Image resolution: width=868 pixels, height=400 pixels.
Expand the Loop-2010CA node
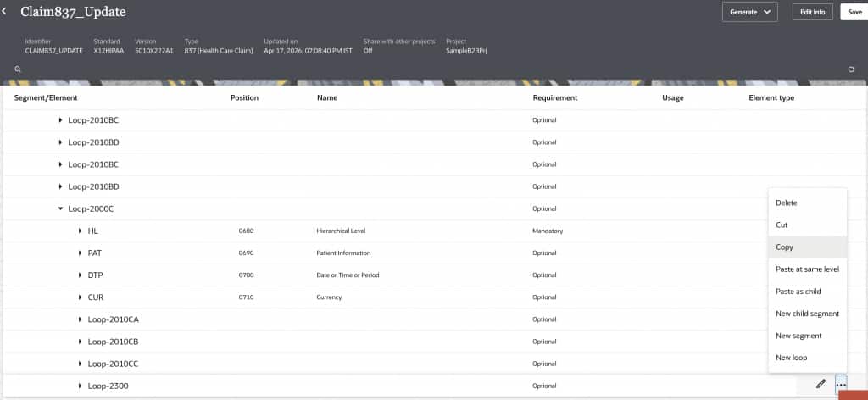point(81,319)
